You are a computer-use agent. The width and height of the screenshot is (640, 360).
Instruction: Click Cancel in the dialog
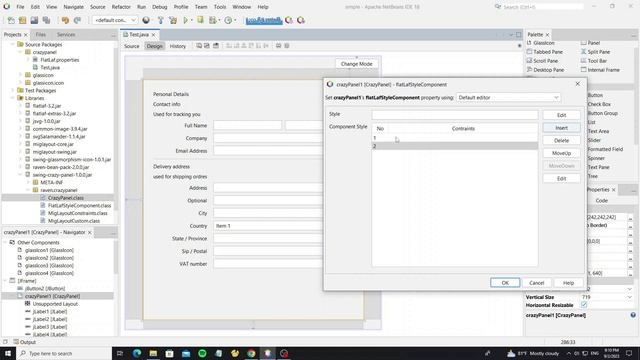click(x=536, y=282)
